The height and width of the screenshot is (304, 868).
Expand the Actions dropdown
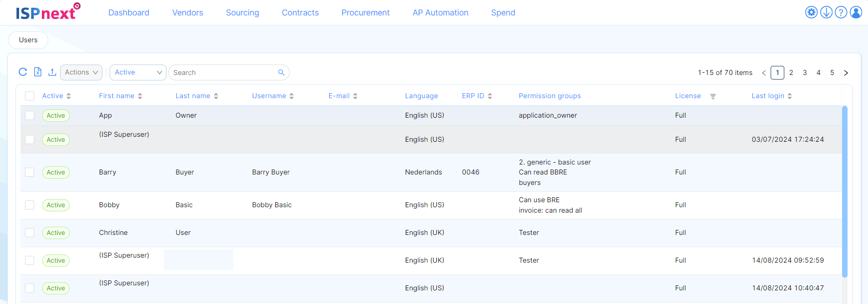pyautogui.click(x=81, y=72)
